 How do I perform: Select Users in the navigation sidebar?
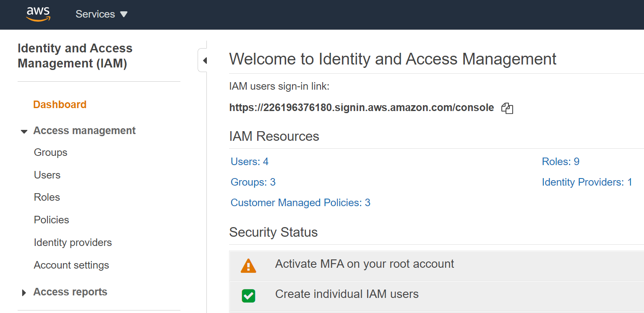pos(47,175)
